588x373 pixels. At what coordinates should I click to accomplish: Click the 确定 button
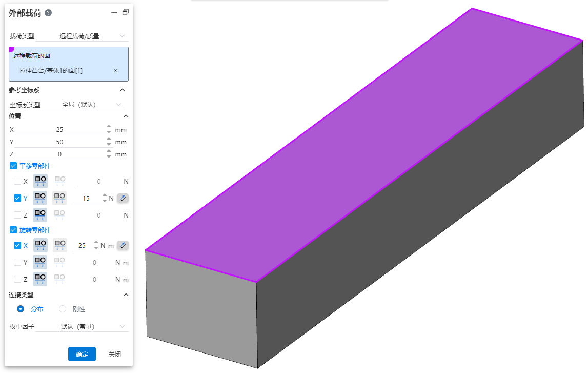(x=82, y=354)
